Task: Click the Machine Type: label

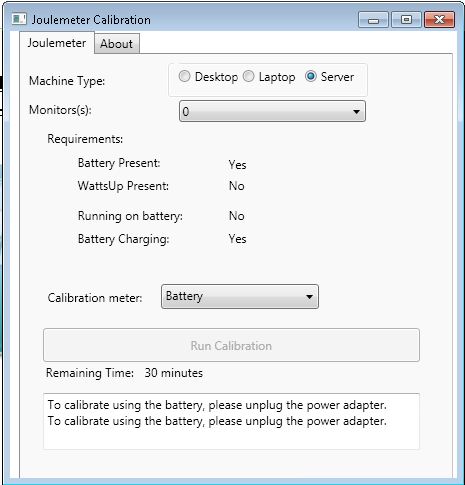Action: click(x=67, y=81)
